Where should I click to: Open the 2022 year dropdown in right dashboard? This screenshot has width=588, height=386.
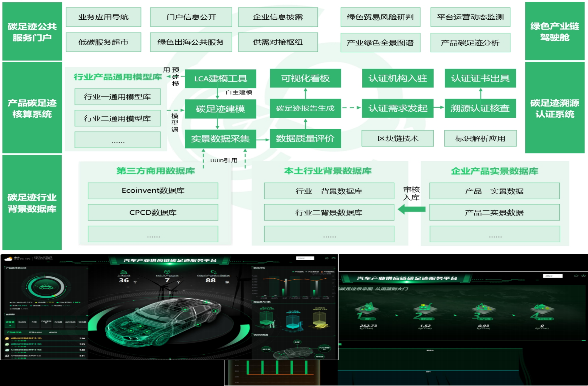click(x=552, y=276)
